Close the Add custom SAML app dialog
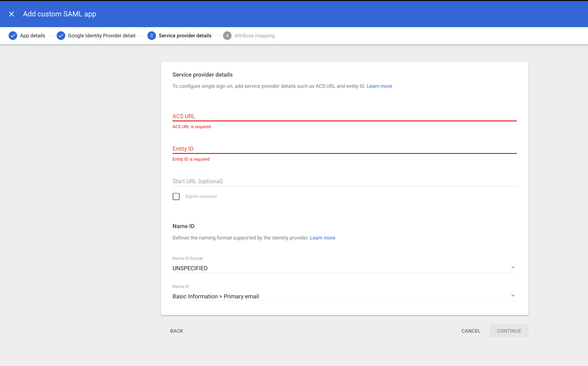 (11, 14)
